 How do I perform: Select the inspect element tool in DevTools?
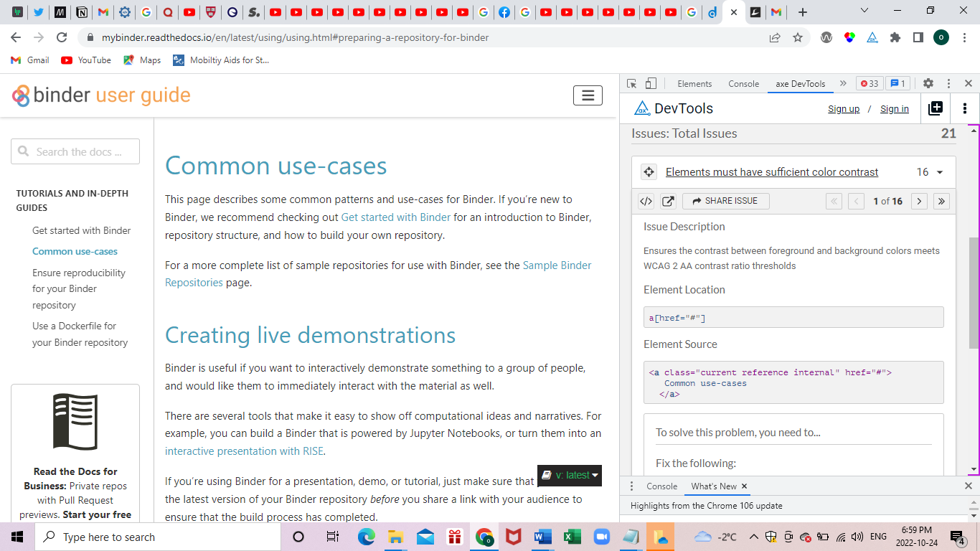[631, 83]
